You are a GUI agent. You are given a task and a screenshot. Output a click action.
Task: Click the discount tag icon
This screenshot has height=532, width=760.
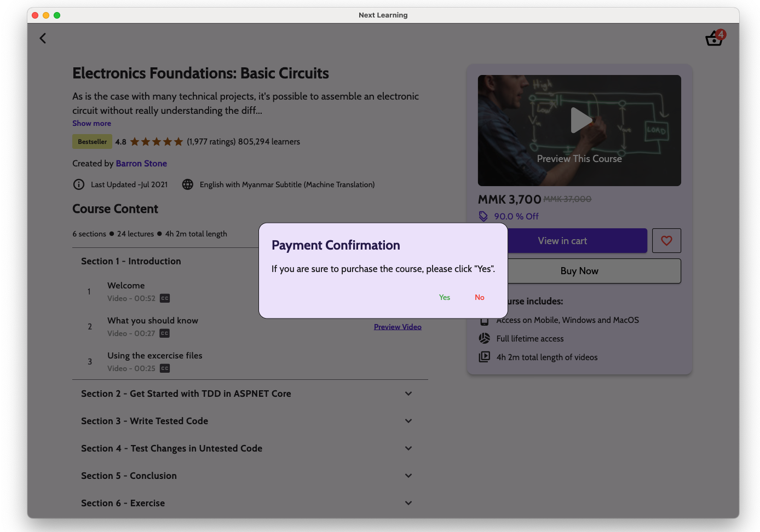click(x=483, y=216)
